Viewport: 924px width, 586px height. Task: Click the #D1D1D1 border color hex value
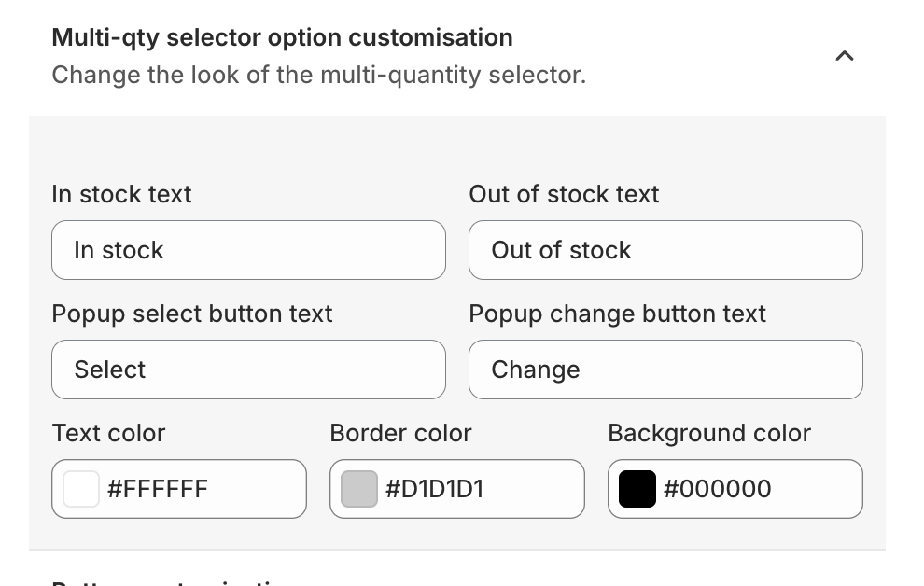pos(435,489)
